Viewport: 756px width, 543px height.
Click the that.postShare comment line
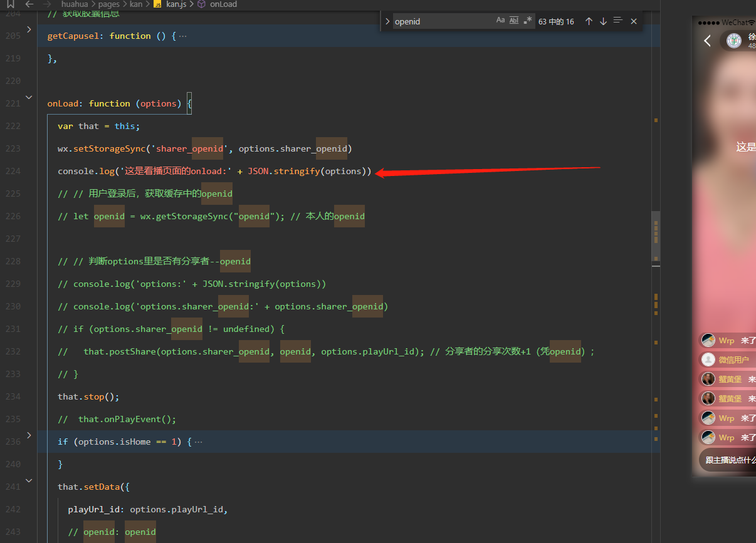point(326,351)
